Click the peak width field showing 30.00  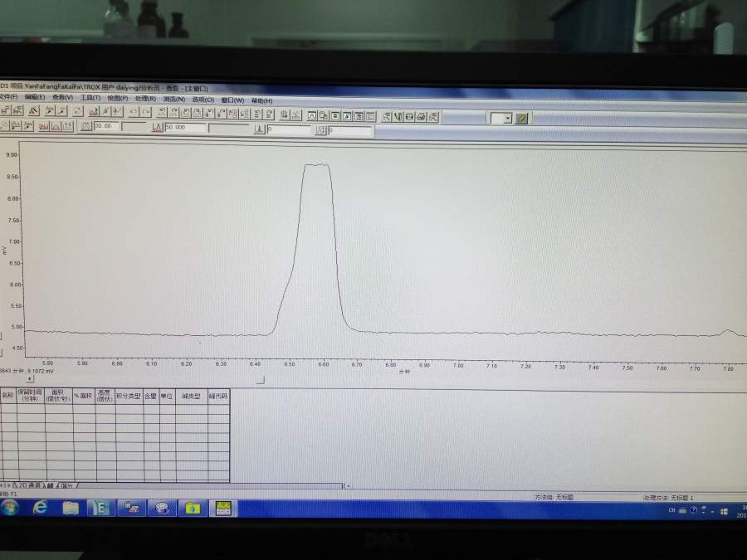pyautogui.click(x=105, y=126)
